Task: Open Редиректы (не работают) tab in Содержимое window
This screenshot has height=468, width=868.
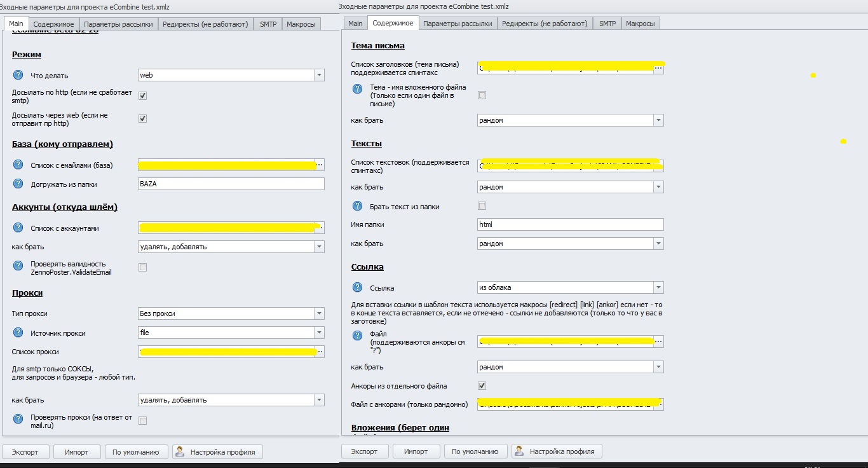Action: pos(545,24)
